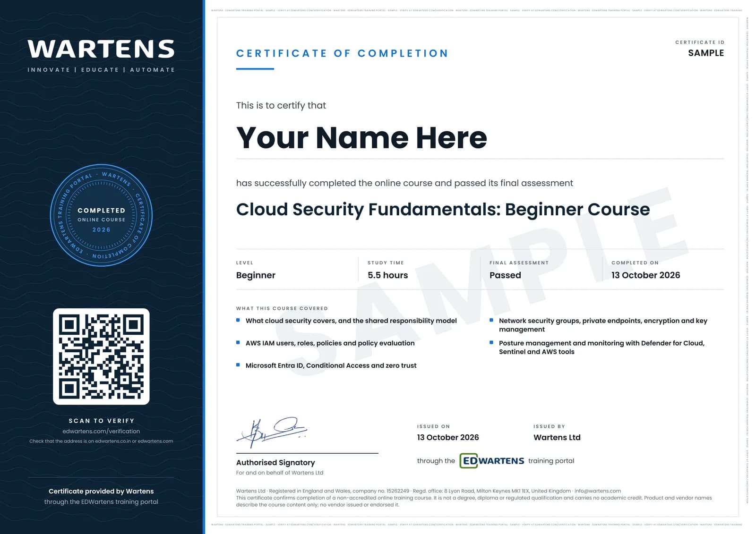Click the authorised signatory signature
The height and width of the screenshot is (534, 756).
pyautogui.click(x=272, y=432)
